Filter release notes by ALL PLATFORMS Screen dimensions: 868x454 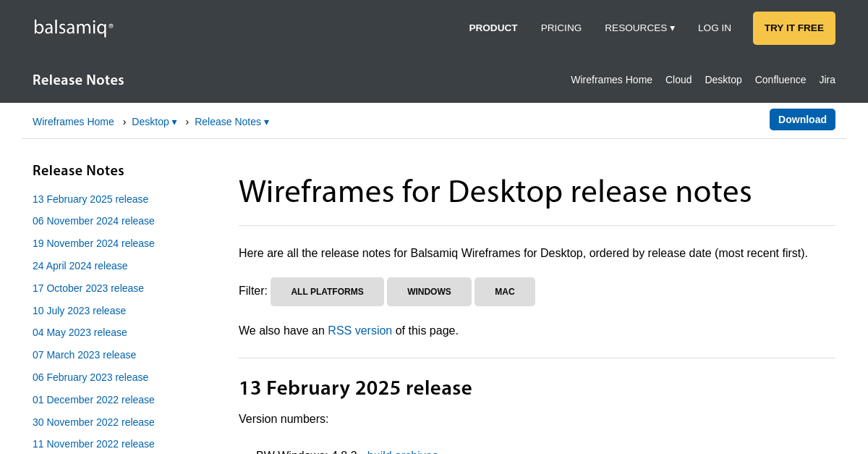pos(327,292)
